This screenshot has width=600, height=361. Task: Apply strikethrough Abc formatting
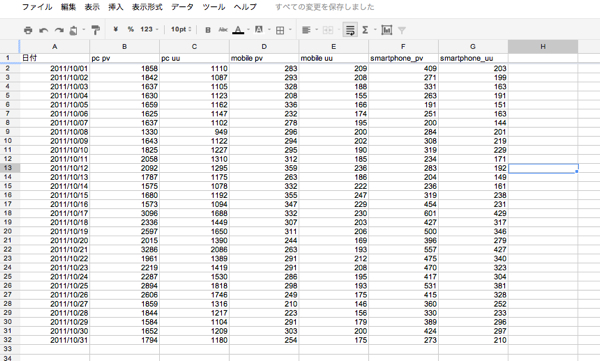coord(223,29)
